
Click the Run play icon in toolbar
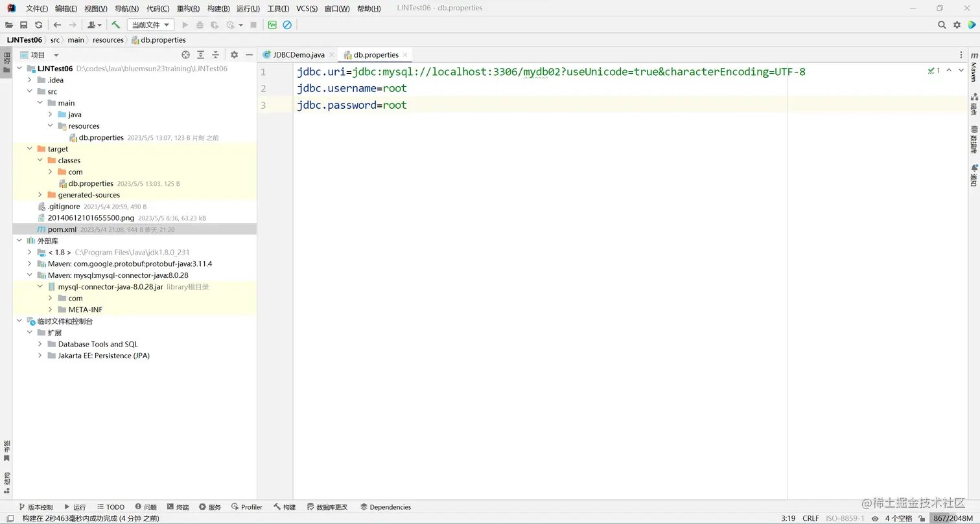pos(185,25)
